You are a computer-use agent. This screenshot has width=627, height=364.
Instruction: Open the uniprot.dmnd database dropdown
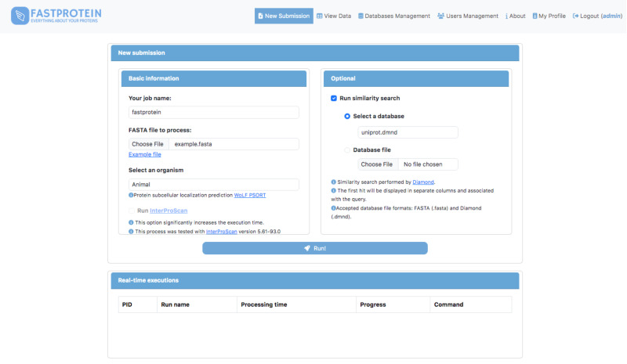[408, 132]
